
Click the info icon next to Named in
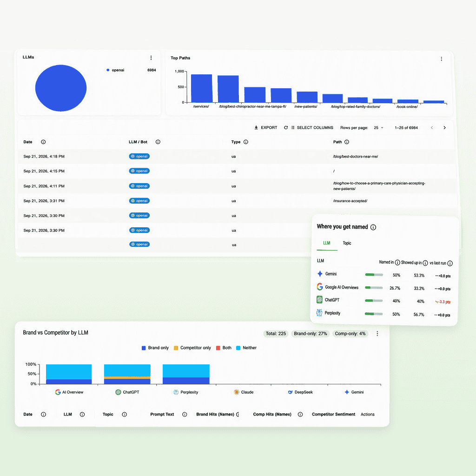pos(397,263)
